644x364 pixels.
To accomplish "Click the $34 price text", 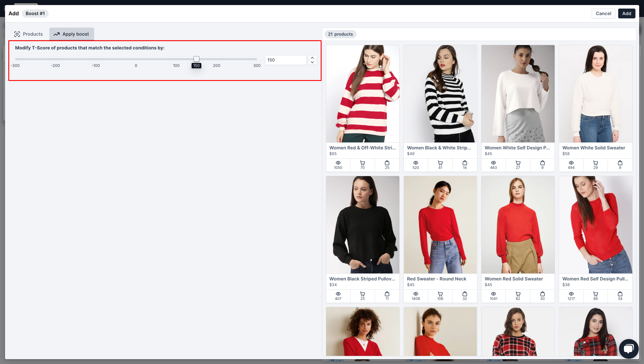I will pos(333,285).
